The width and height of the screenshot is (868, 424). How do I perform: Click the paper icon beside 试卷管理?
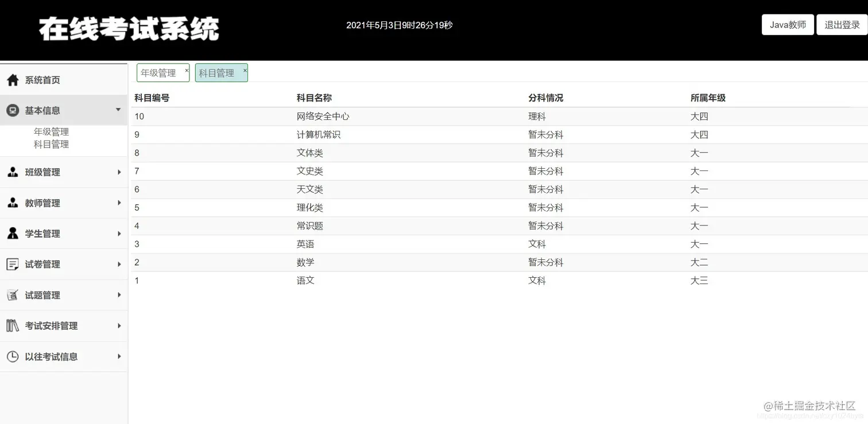[13, 264]
